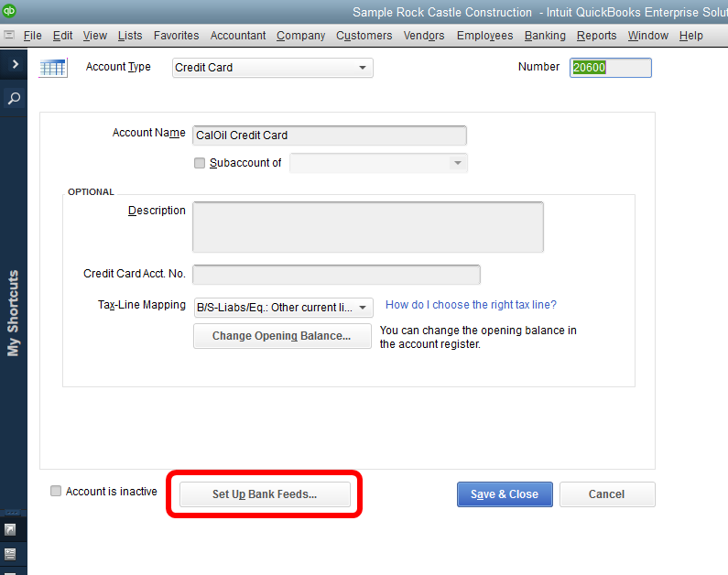Open the Window menu
The height and width of the screenshot is (575, 728).
pyautogui.click(x=648, y=36)
